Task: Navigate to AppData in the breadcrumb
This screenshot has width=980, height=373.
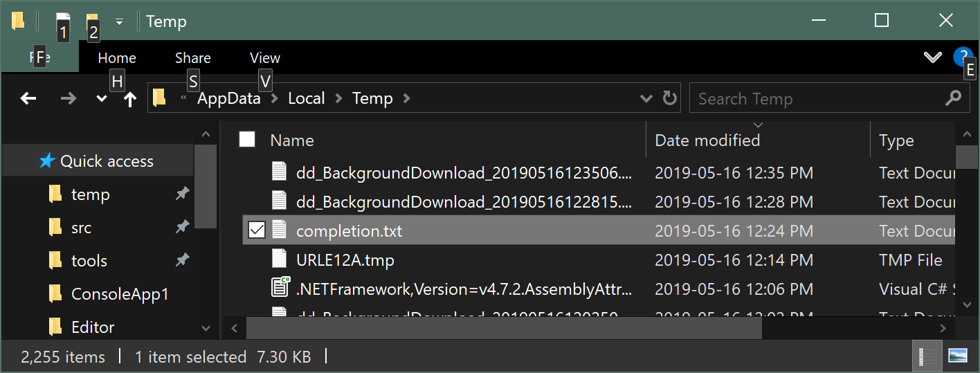Action: coord(229,98)
